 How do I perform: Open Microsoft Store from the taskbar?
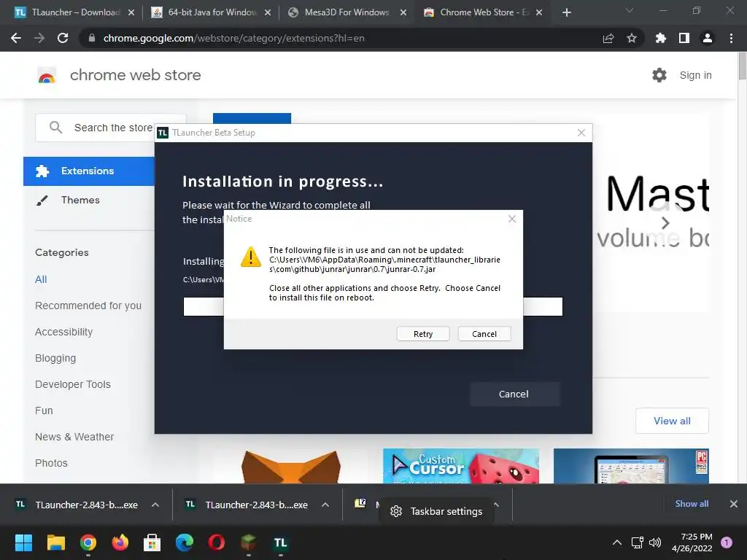tap(152, 542)
